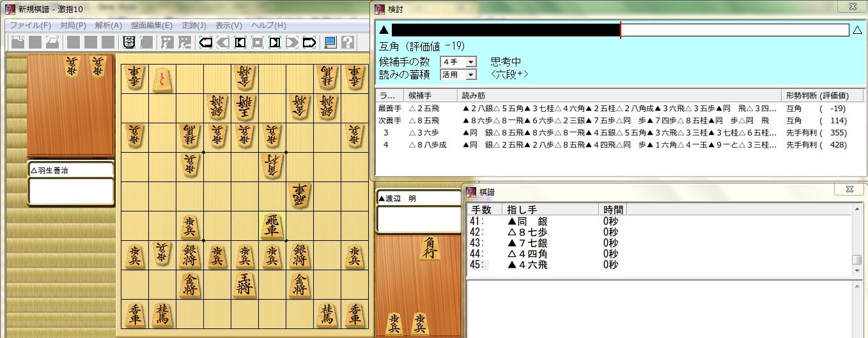Screen dimensions: 868x338
Task: Jump to next branch with the bar-right icon
Action: (x=275, y=42)
